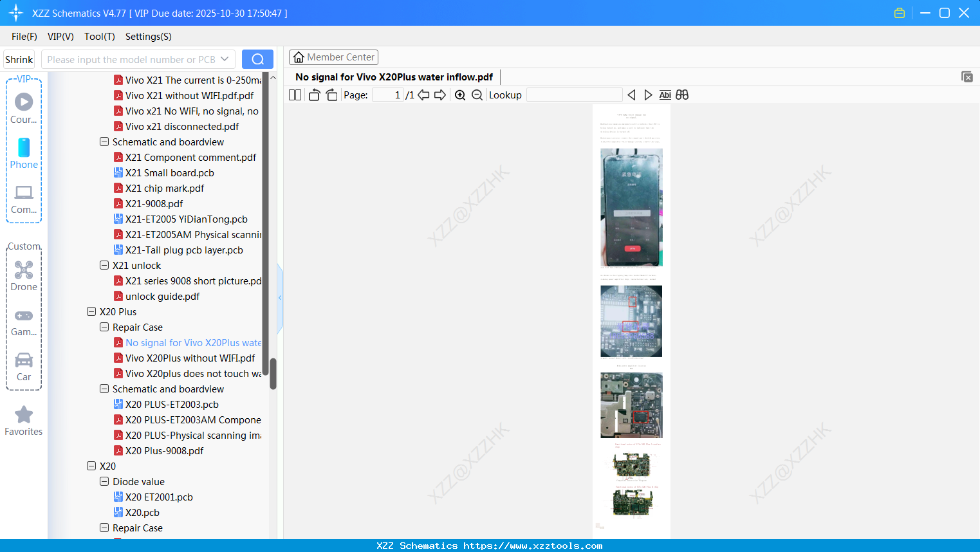Open Member Center home button
This screenshot has height=552, width=980.
click(333, 57)
